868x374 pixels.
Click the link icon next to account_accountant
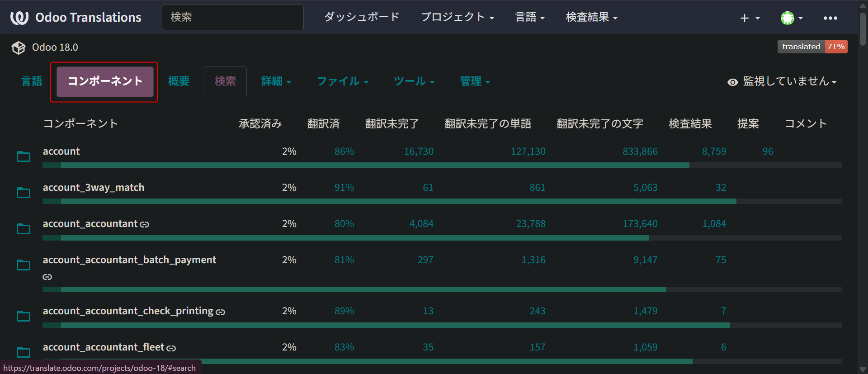coord(144,224)
